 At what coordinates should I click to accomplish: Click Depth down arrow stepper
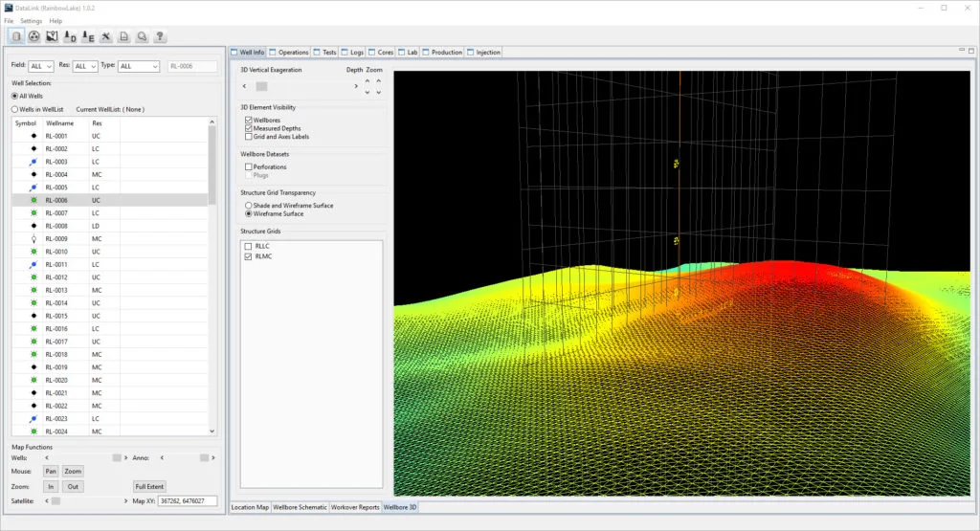click(x=367, y=92)
